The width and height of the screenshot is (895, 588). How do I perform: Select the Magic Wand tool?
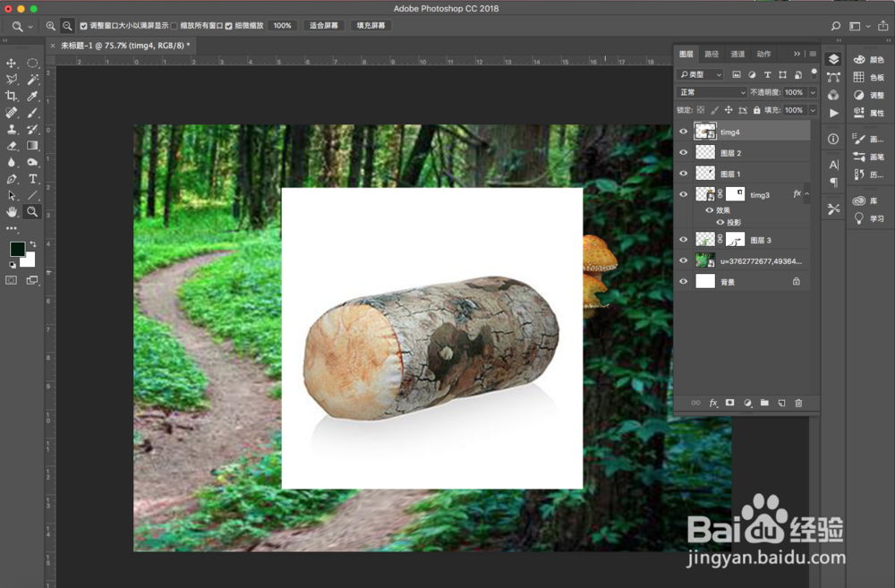tap(32, 80)
